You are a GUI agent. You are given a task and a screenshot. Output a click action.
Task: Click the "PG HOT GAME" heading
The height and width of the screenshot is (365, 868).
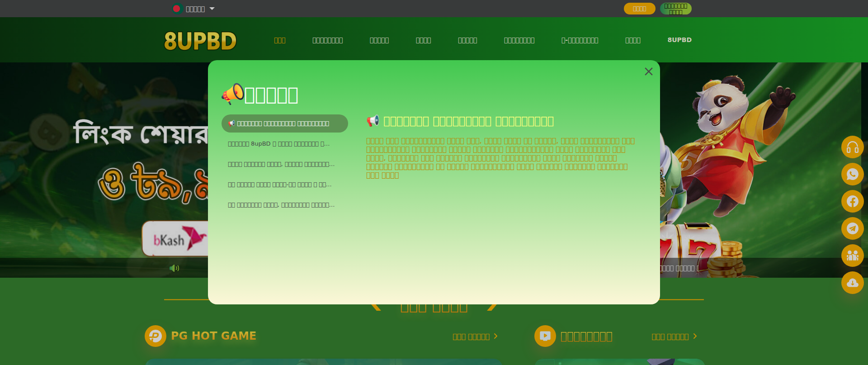(x=213, y=336)
